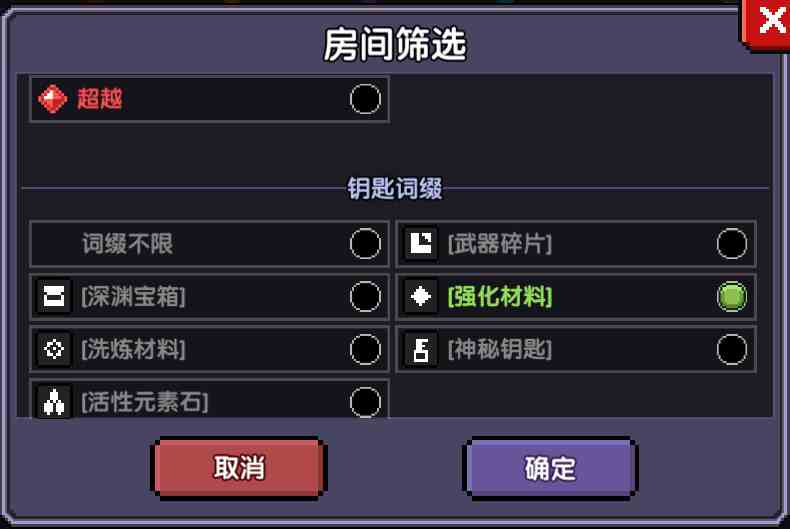Click the weapon fragment icon
This screenshot has width=790, height=529.
tap(421, 243)
